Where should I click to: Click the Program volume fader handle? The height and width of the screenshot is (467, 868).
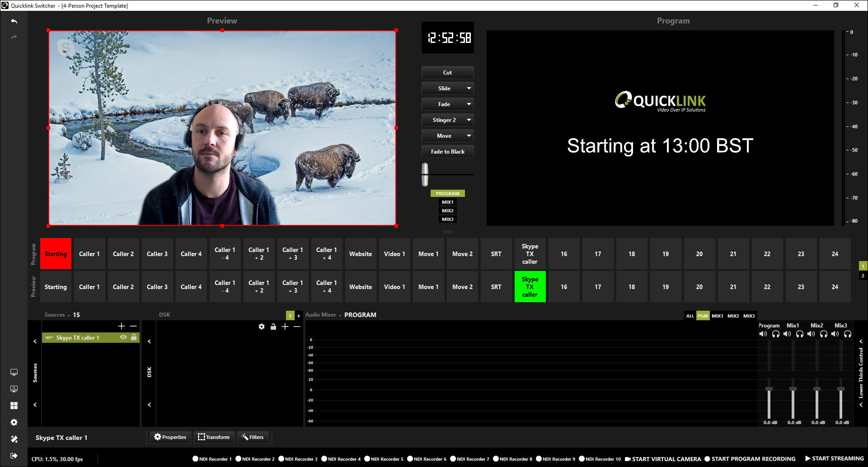pos(769,389)
